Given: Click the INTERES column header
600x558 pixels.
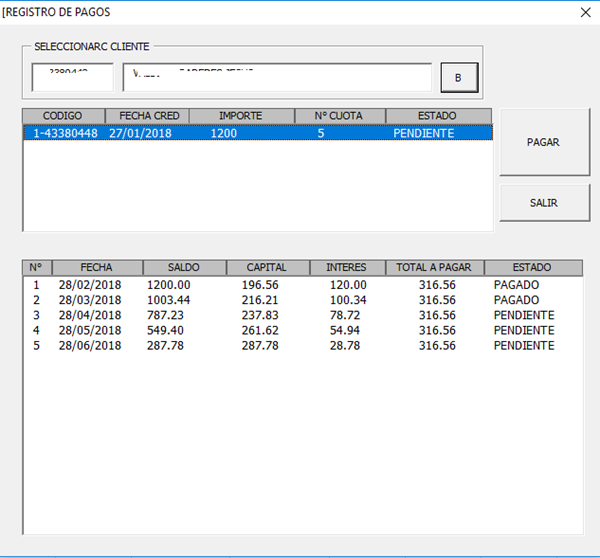Looking at the screenshot, I should [x=346, y=268].
